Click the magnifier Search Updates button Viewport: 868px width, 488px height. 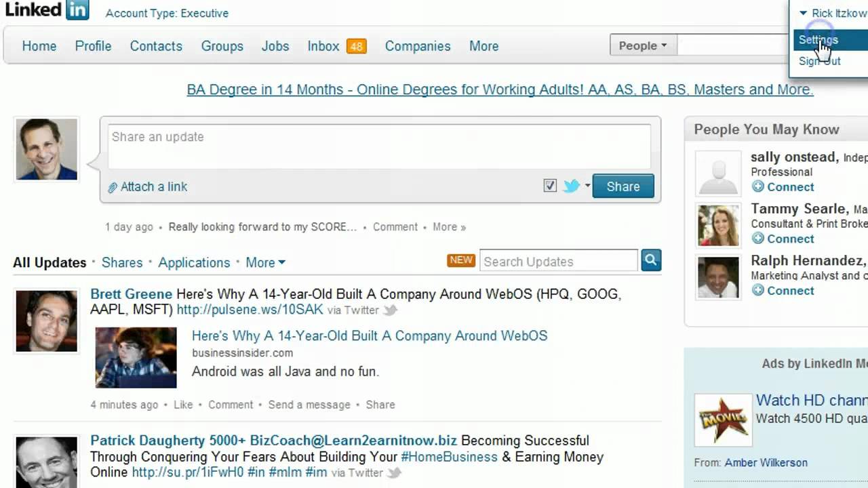pyautogui.click(x=651, y=260)
